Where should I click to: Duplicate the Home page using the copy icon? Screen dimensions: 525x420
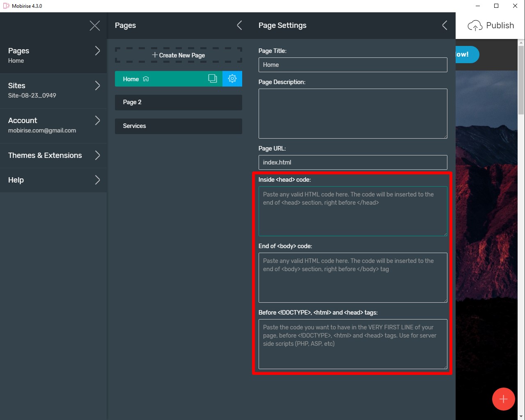pyautogui.click(x=213, y=78)
